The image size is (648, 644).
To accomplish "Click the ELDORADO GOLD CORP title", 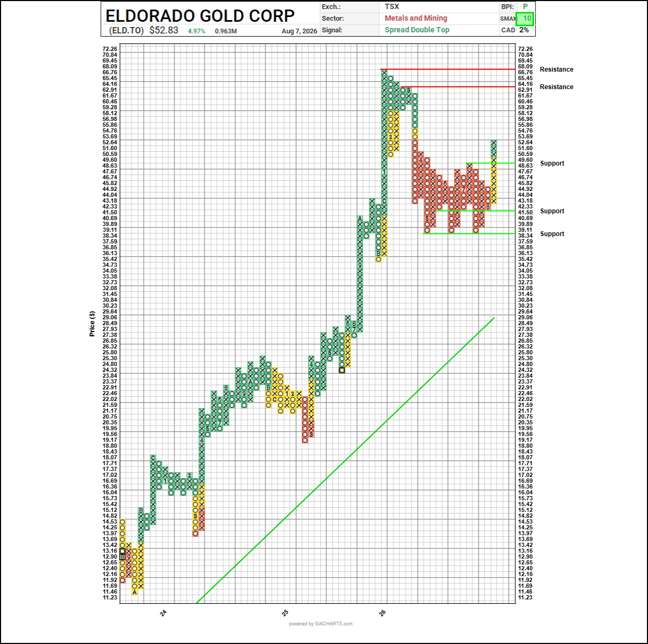I will pyautogui.click(x=200, y=15).
